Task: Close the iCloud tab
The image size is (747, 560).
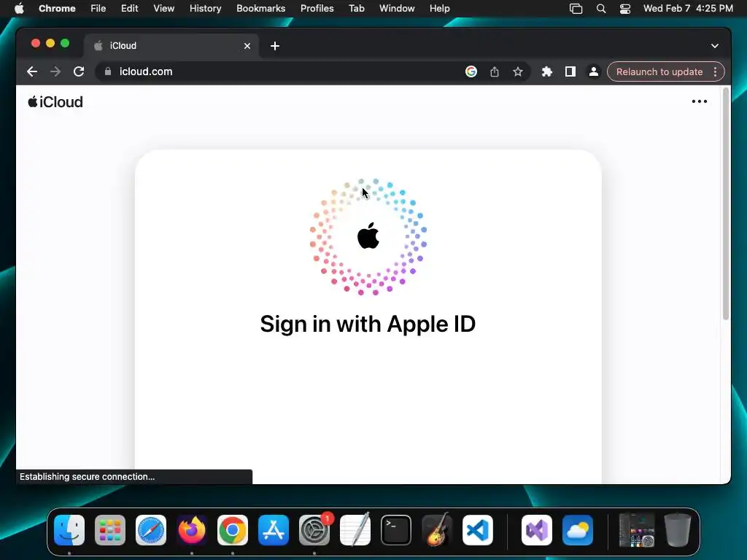Action: click(x=247, y=46)
